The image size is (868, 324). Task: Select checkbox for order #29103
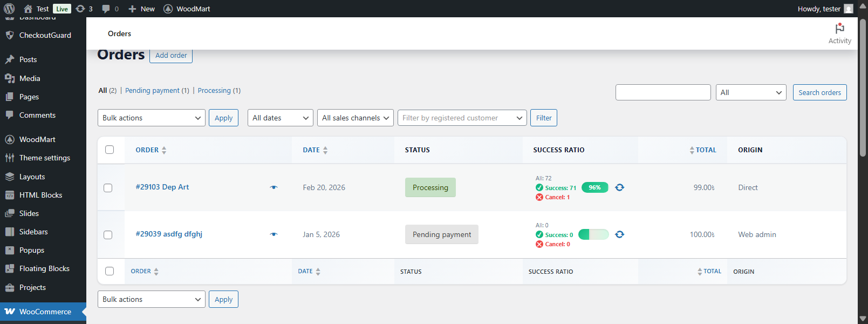pyautogui.click(x=108, y=188)
